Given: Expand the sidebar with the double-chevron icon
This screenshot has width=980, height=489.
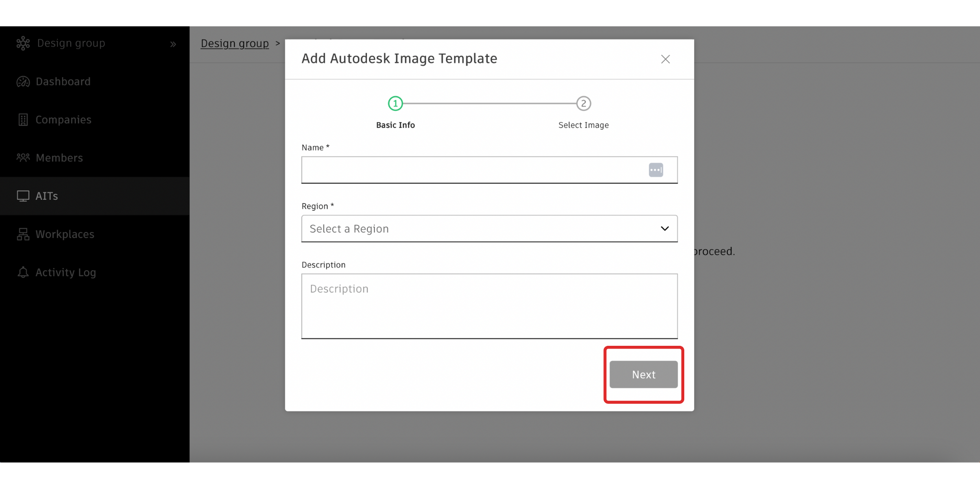Looking at the screenshot, I should tap(173, 45).
